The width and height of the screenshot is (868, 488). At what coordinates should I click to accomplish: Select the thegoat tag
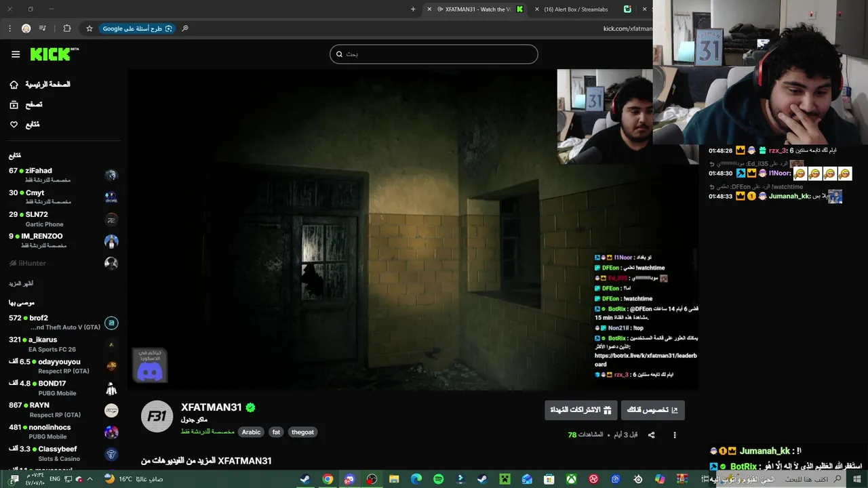pyautogui.click(x=302, y=432)
